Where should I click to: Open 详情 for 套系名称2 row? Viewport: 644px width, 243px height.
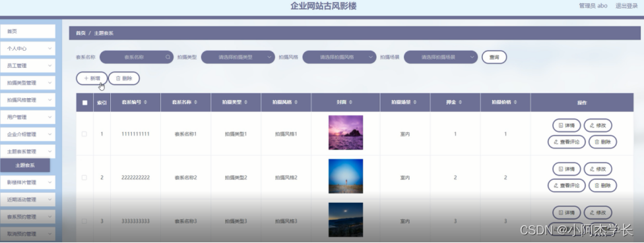click(x=566, y=169)
